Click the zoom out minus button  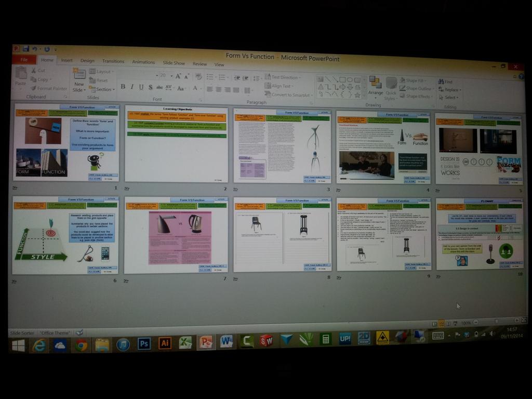point(476,322)
